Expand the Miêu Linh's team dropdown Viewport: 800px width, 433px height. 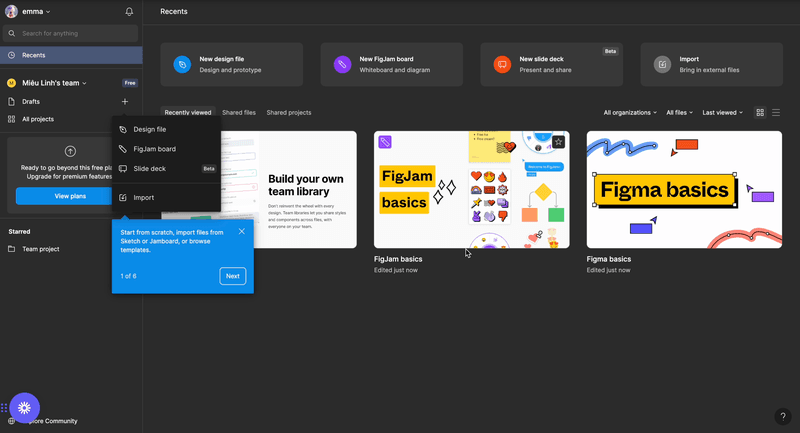(84, 83)
